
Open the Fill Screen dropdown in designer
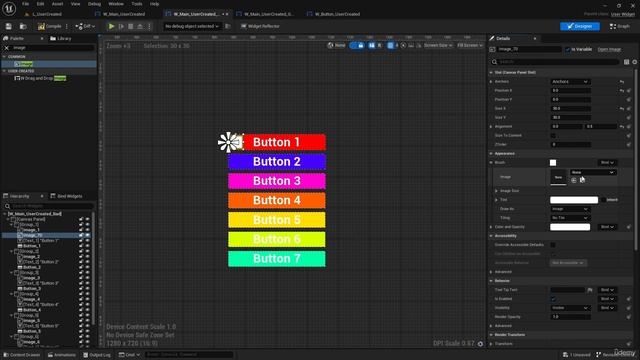coord(469,45)
